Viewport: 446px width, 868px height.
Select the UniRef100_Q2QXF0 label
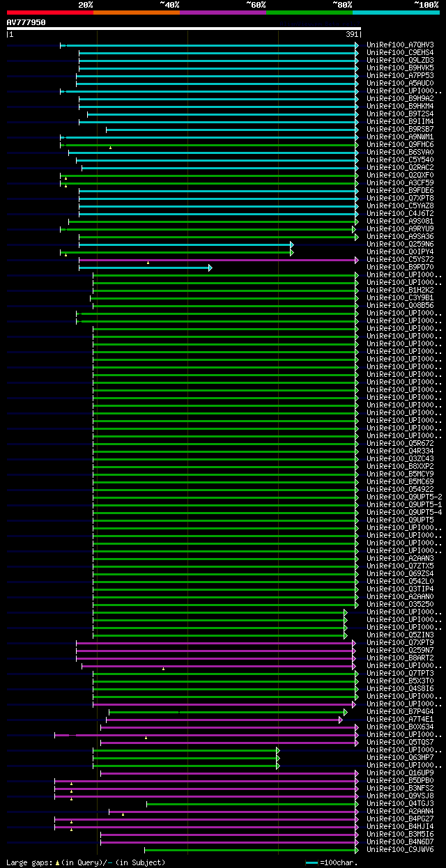click(x=400, y=175)
